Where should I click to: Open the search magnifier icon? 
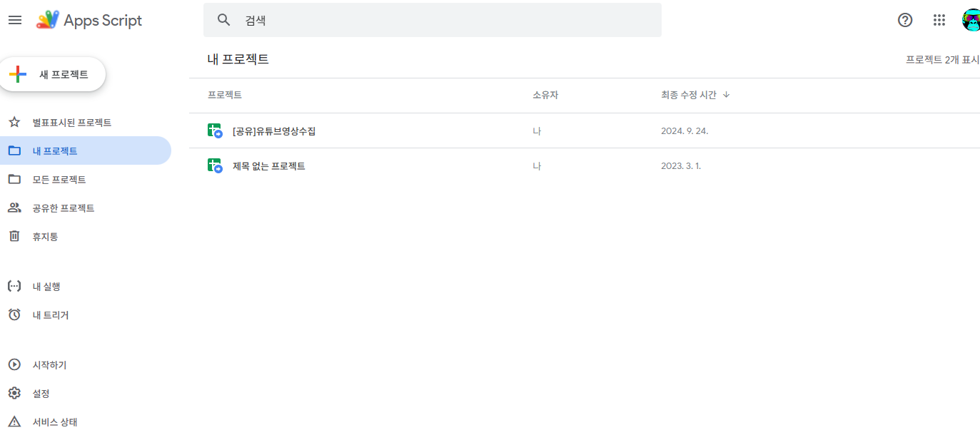pos(223,20)
